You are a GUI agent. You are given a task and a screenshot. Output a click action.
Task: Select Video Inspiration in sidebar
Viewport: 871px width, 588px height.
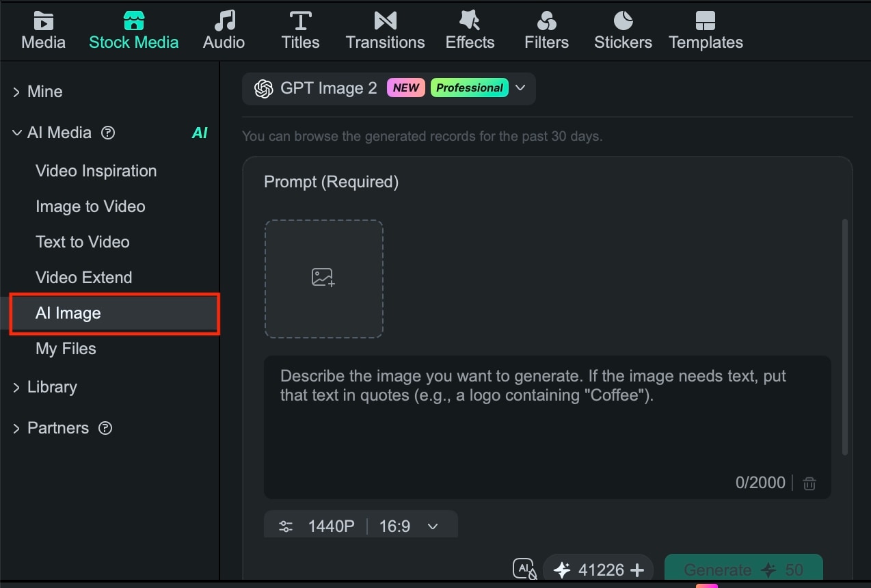coord(96,171)
